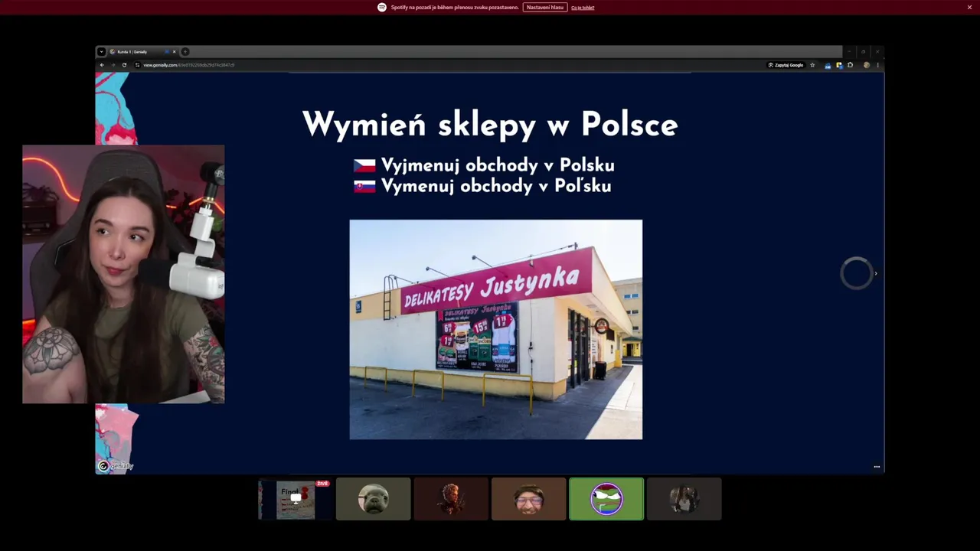This screenshot has width=980, height=551.
Task: Dismiss the Spotify notification banner
Action: point(969,7)
